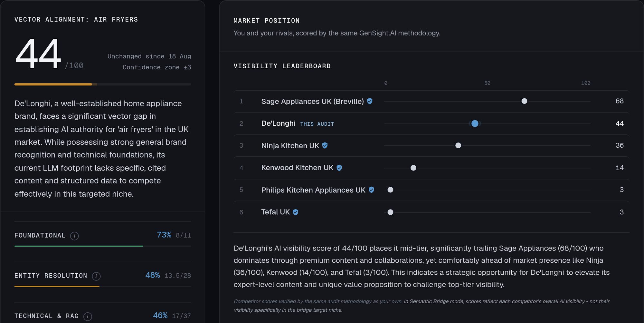This screenshot has width=644, height=323.
Task: Click the Kenwood Kitchen score marker dot
Action: click(x=413, y=168)
